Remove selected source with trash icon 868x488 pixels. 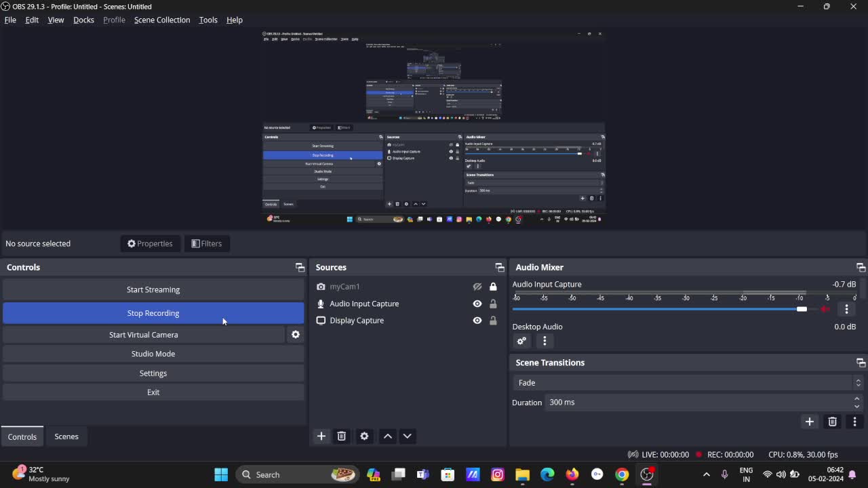342,436
